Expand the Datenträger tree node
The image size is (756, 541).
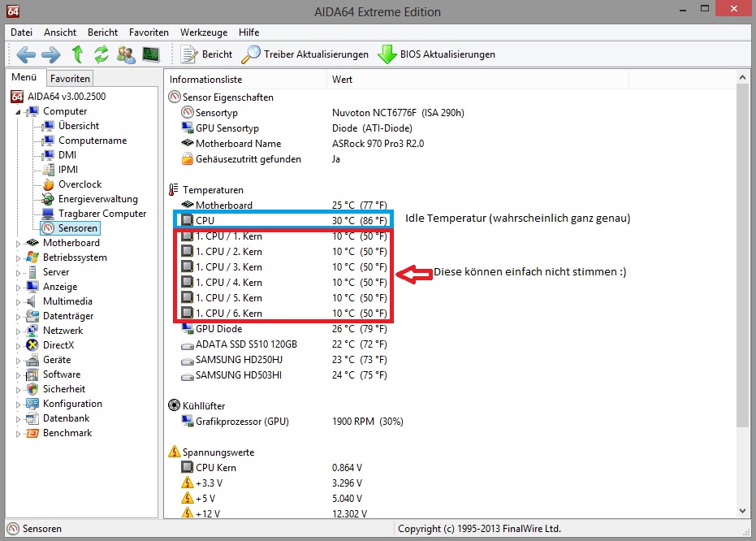point(19,317)
